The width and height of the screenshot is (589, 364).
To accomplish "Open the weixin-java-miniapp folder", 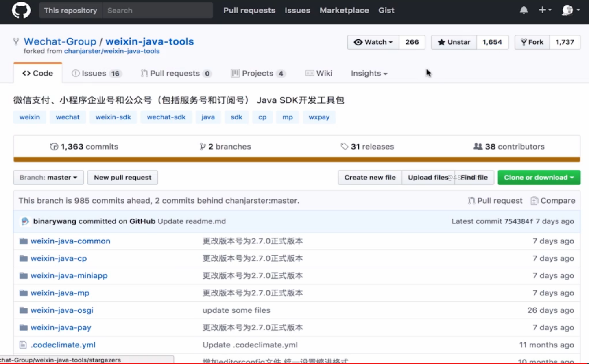I will pyautogui.click(x=69, y=275).
